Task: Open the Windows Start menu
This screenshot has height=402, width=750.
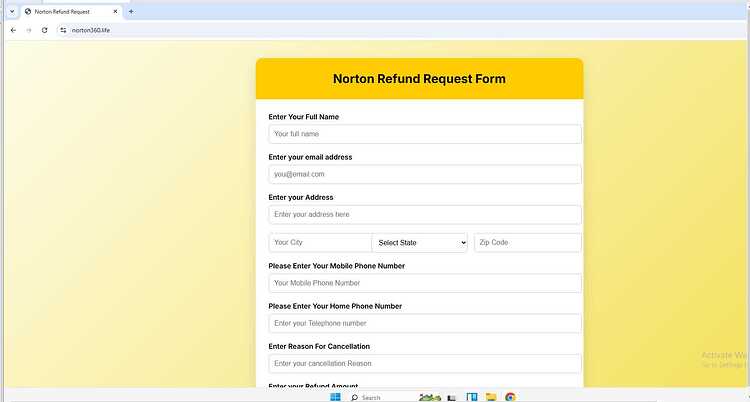Action: (335, 397)
